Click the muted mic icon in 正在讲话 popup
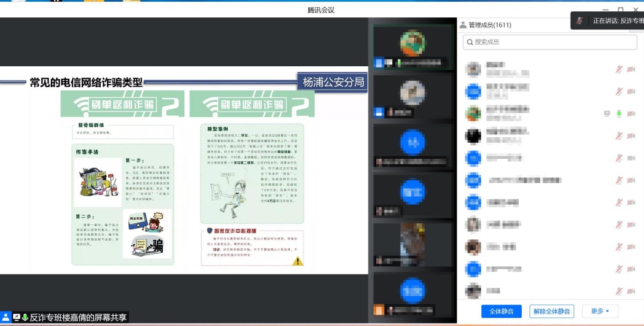The image size is (644, 326). click(579, 21)
